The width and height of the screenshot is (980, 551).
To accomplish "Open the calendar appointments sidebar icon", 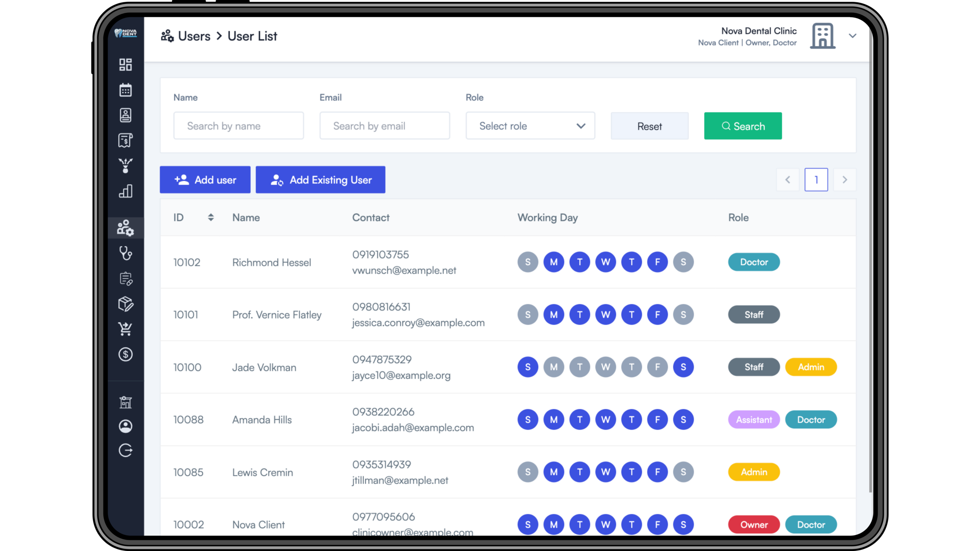I will [125, 90].
